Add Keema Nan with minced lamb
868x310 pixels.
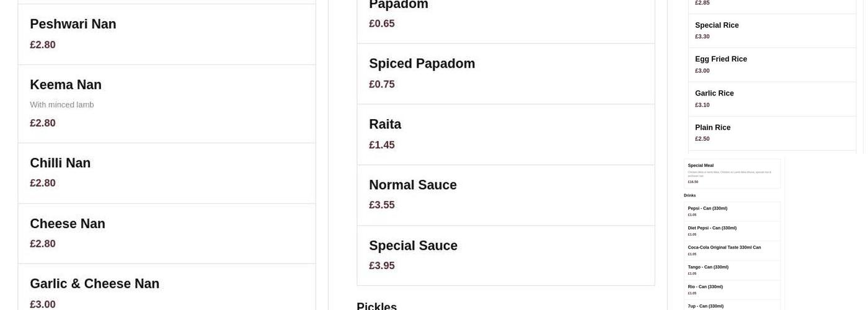[x=166, y=104]
